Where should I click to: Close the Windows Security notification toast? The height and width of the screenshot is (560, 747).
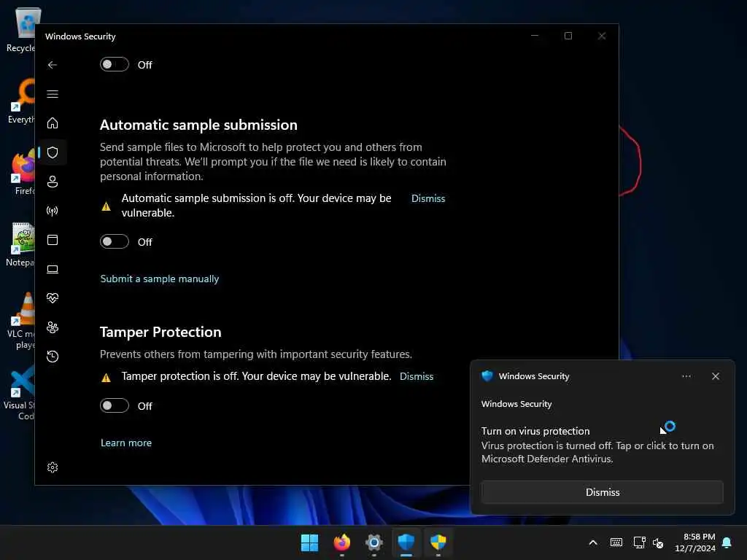point(715,376)
